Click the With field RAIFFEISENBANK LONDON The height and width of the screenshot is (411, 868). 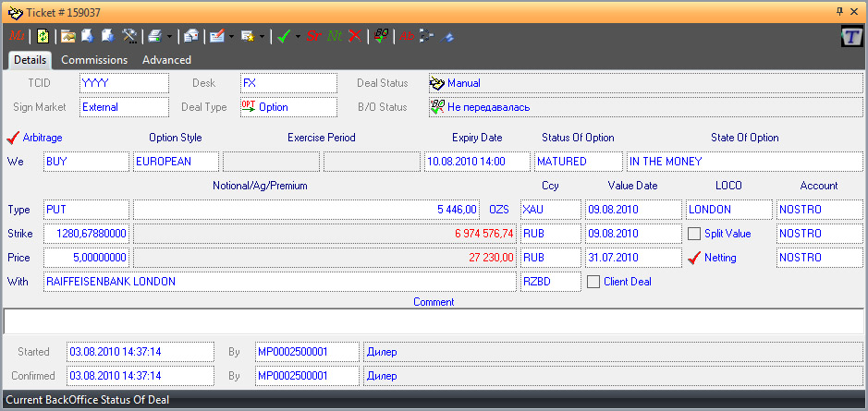tap(280, 282)
